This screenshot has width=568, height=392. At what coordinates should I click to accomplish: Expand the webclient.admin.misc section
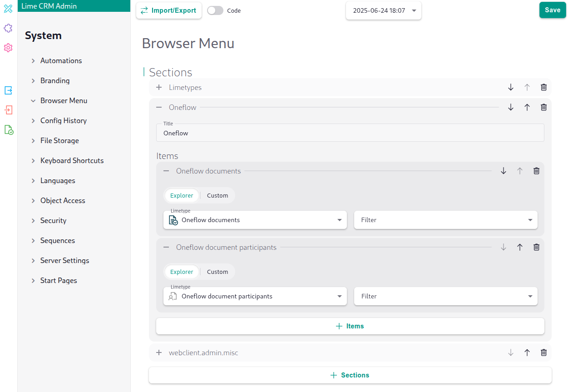159,352
